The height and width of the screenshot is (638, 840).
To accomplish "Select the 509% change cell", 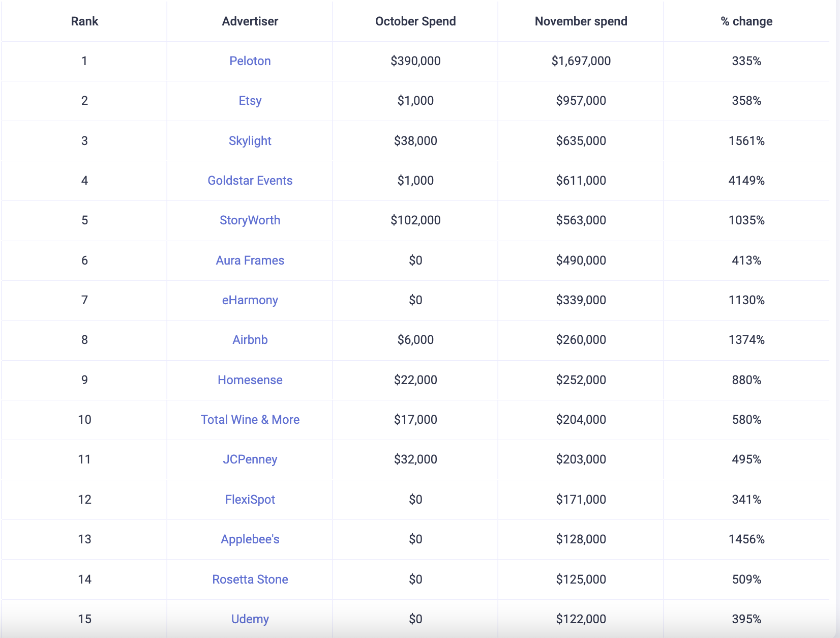I will tap(746, 579).
